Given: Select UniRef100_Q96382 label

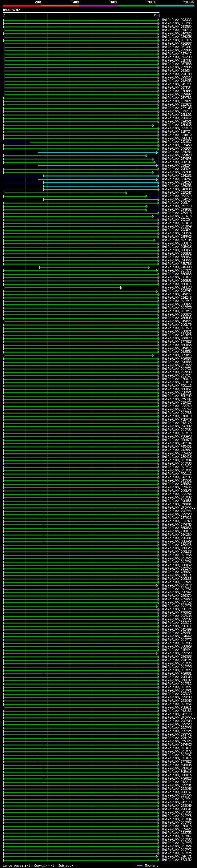Looking at the screenshot, I should pyautogui.click(x=177, y=426).
